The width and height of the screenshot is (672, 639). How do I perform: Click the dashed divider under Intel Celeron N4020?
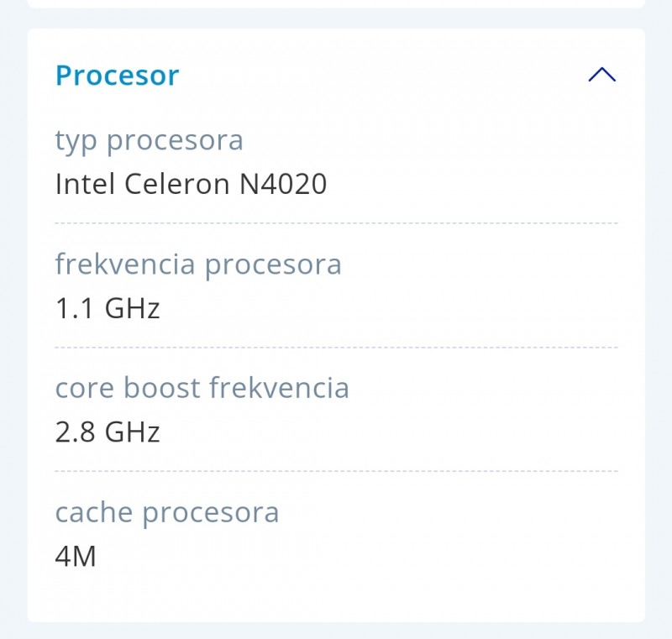[336, 223]
